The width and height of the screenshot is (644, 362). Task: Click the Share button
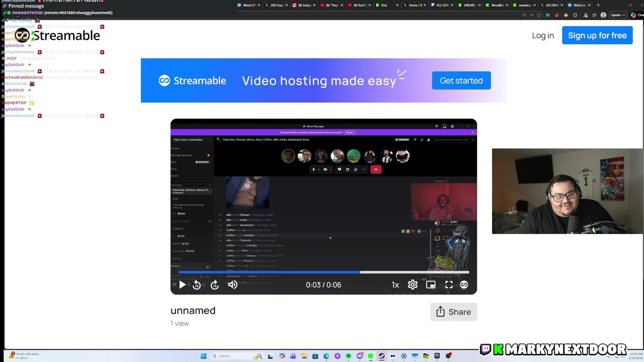pyautogui.click(x=453, y=312)
